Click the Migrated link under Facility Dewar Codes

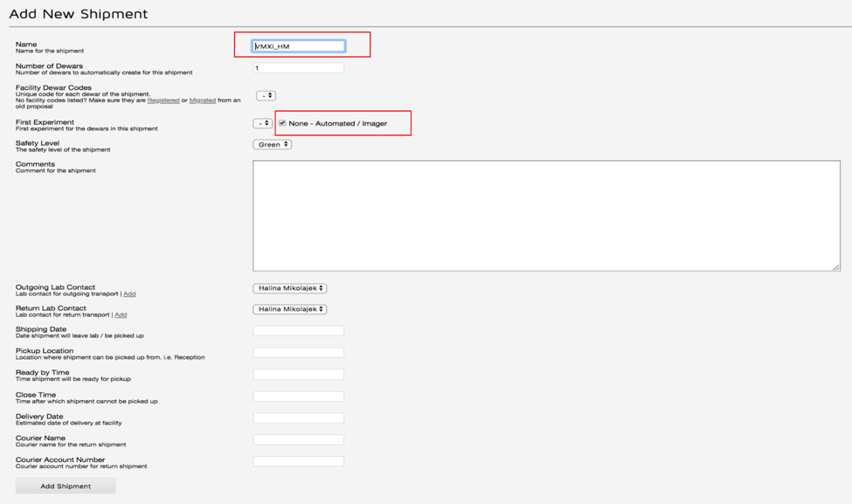(202, 98)
